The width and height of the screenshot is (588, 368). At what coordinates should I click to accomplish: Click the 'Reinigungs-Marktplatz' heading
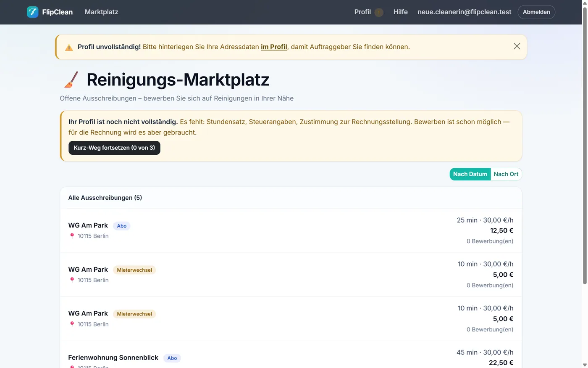(178, 79)
